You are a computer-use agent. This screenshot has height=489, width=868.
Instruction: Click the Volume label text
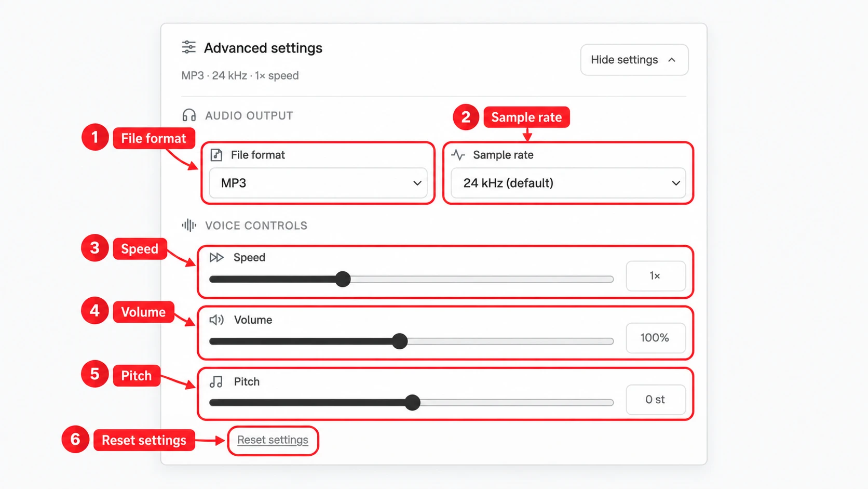253,320
